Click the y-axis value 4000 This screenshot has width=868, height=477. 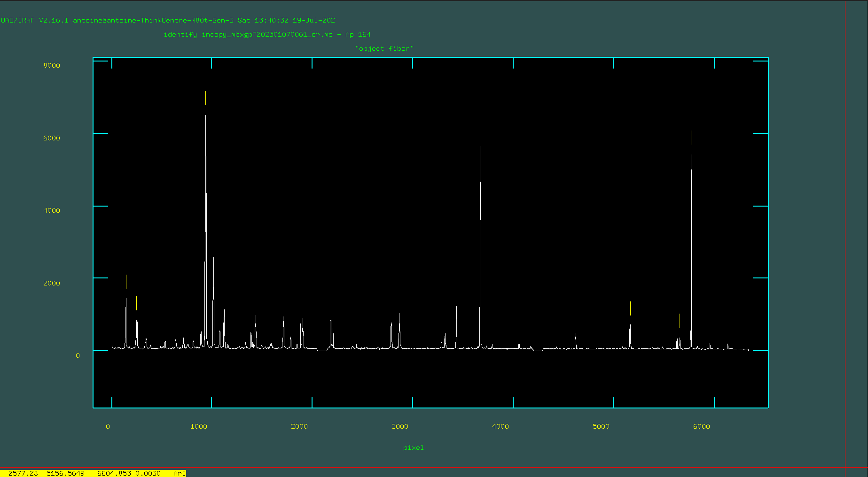click(52, 210)
